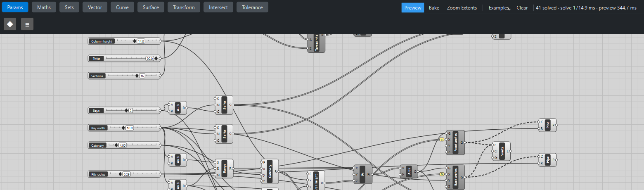Click the Bays slider handle
The image size is (644, 190).
coord(126,110)
